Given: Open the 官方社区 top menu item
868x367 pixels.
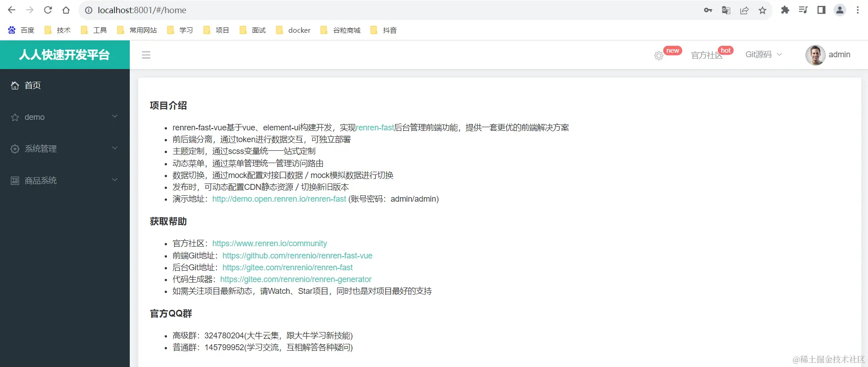Looking at the screenshot, I should point(706,55).
